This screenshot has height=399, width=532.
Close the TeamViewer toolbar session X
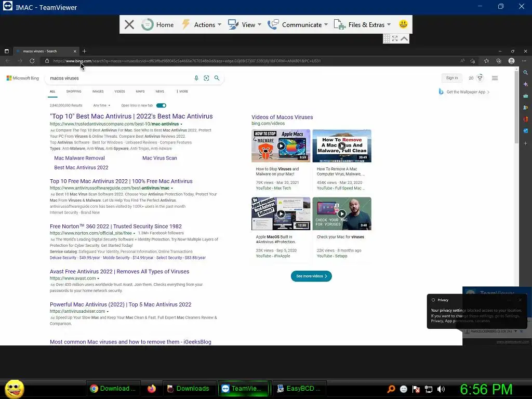tap(129, 24)
